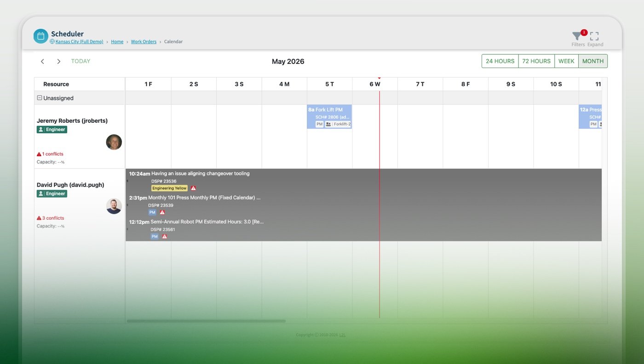Click David Pugh's conflict warning triangle

click(39, 218)
